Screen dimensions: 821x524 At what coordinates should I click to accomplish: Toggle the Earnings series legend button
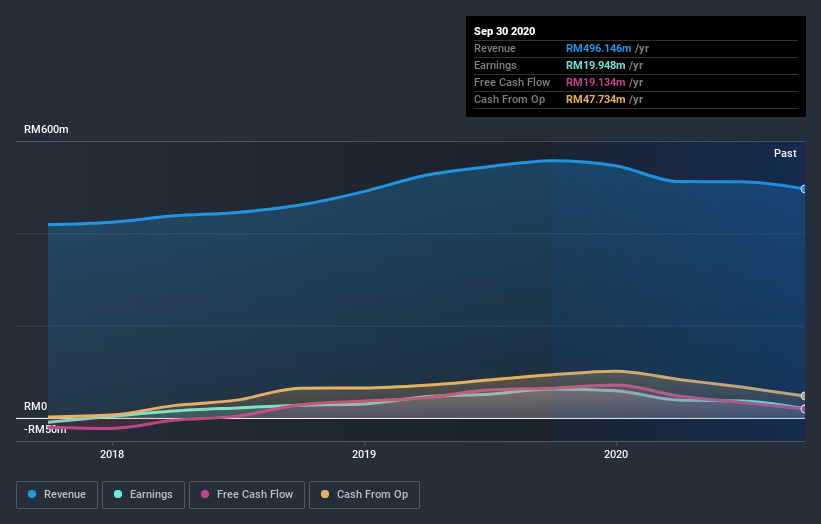click(x=143, y=495)
